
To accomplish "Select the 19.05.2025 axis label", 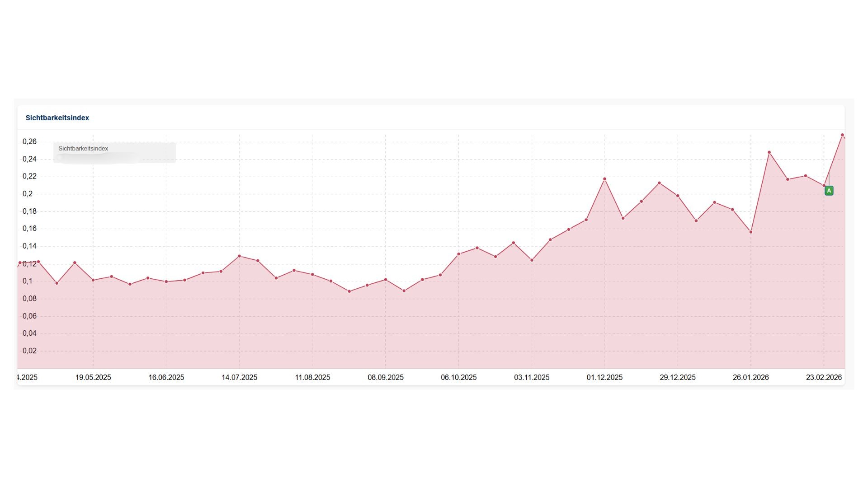I will coord(94,378).
